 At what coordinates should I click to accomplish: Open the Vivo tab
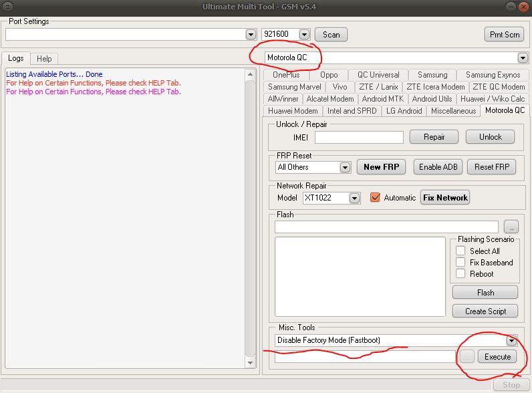pos(340,87)
